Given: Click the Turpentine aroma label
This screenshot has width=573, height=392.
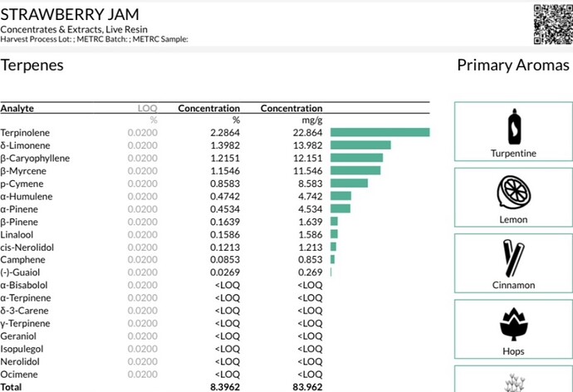Looking at the screenshot, I should point(513,154).
